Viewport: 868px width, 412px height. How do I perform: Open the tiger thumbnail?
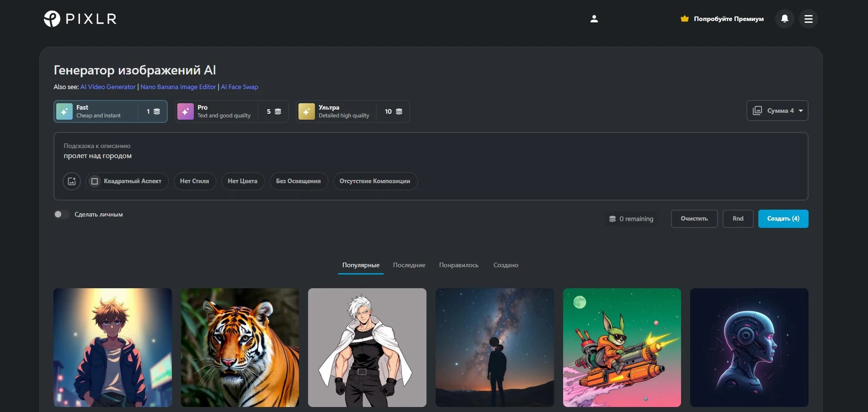pos(240,348)
